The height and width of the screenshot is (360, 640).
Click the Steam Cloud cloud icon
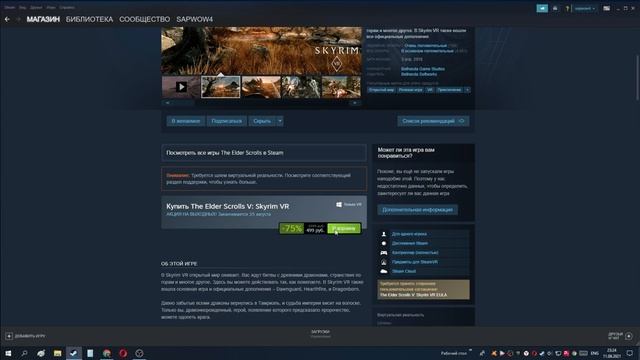click(x=384, y=271)
